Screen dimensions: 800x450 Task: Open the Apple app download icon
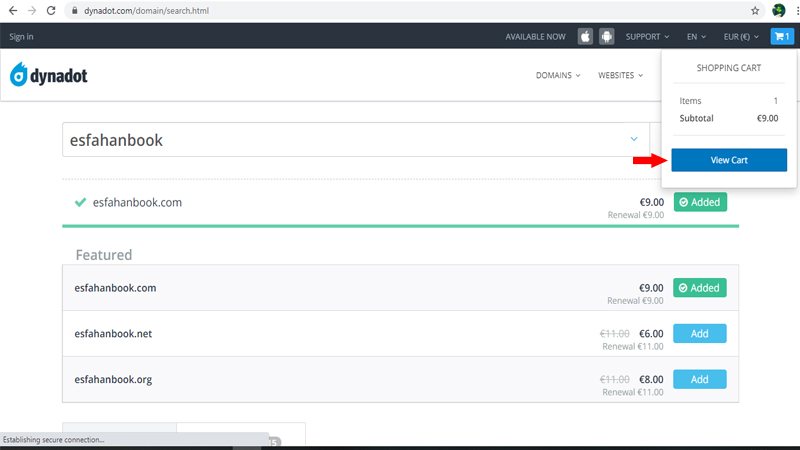(x=585, y=37)
